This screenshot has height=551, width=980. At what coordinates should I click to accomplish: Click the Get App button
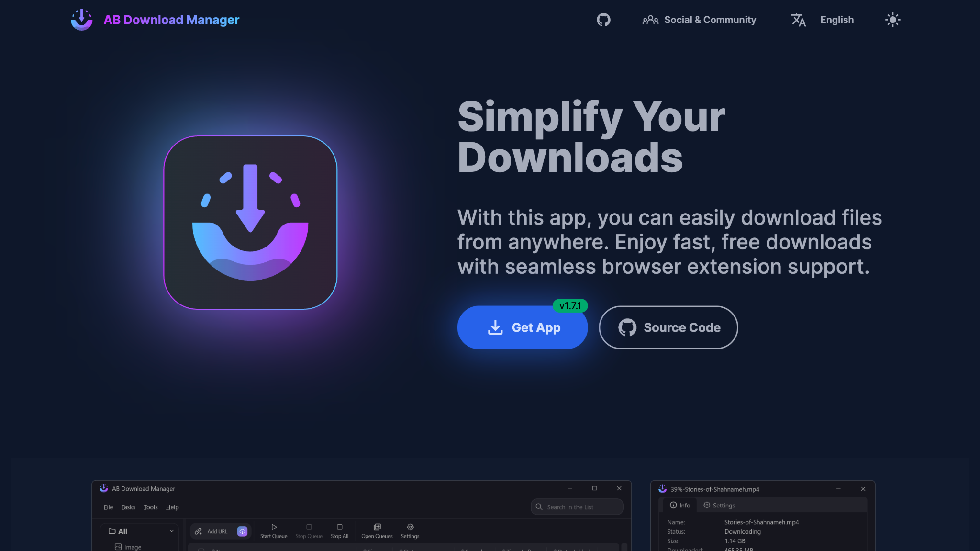click(522, 327)
